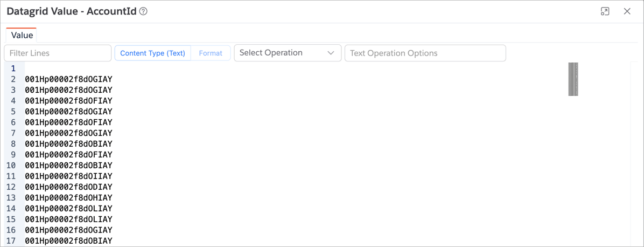
Task: Place cursor in the empty first line
Action: [162, 68]
